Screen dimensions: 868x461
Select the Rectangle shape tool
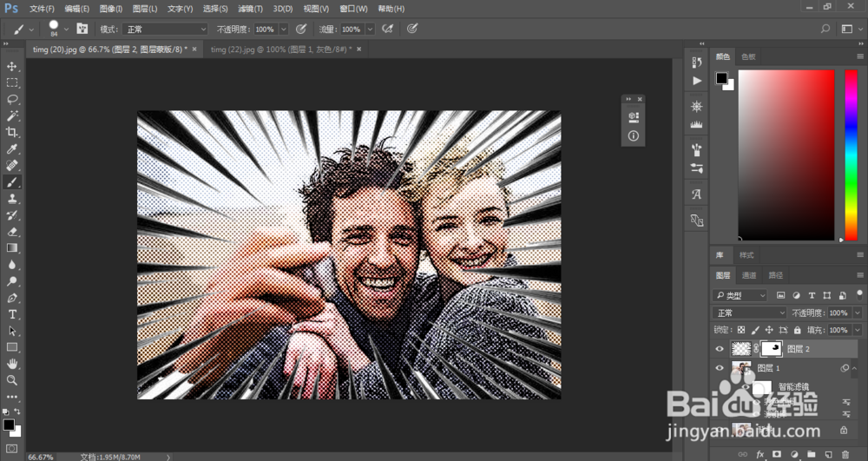(x=11, y=347)
